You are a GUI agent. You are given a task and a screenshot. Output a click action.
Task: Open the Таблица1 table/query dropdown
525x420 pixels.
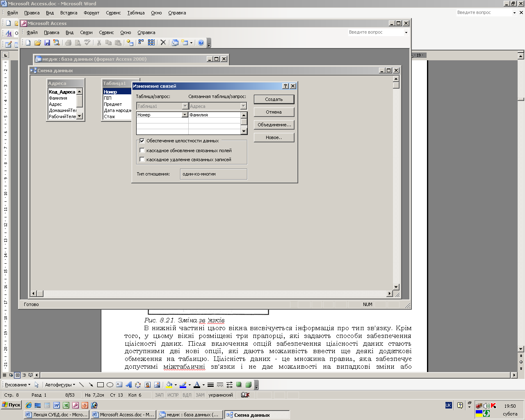click(185, 106)
